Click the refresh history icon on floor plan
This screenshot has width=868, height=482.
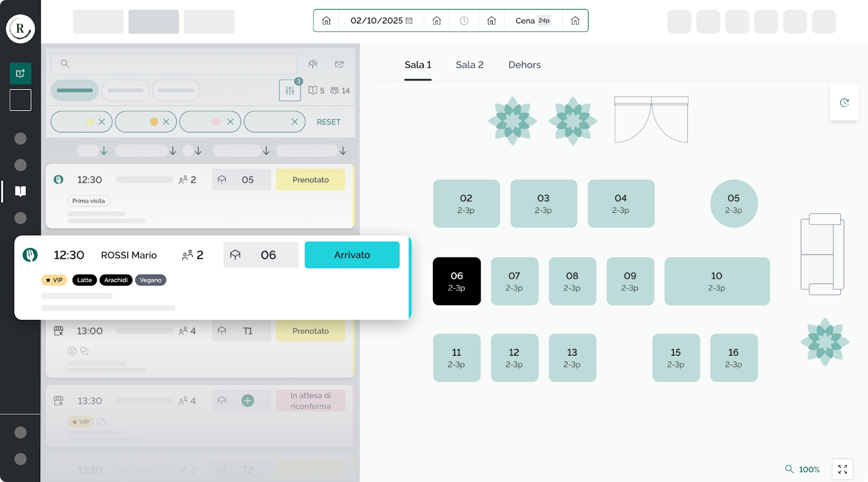[844, 102]
